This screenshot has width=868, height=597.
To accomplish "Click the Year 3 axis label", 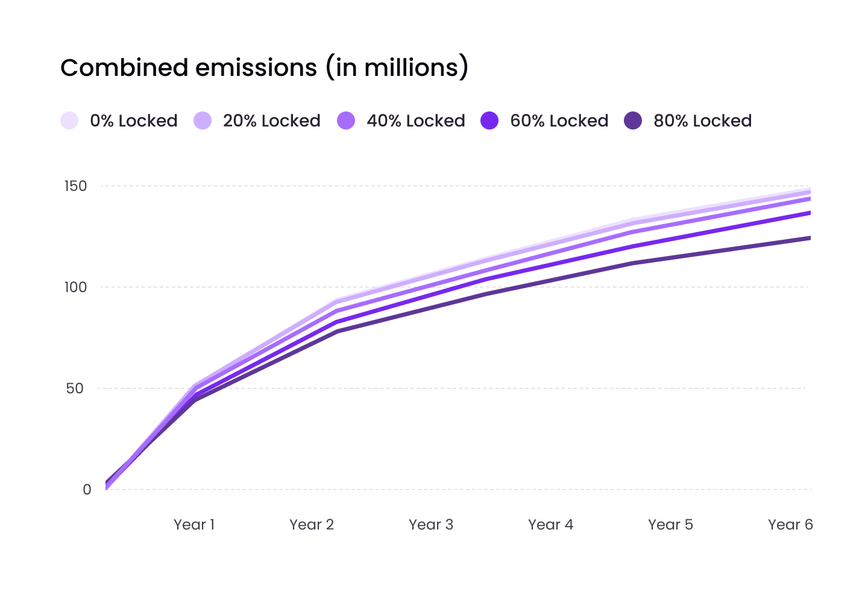I will [x=431, y=525].
